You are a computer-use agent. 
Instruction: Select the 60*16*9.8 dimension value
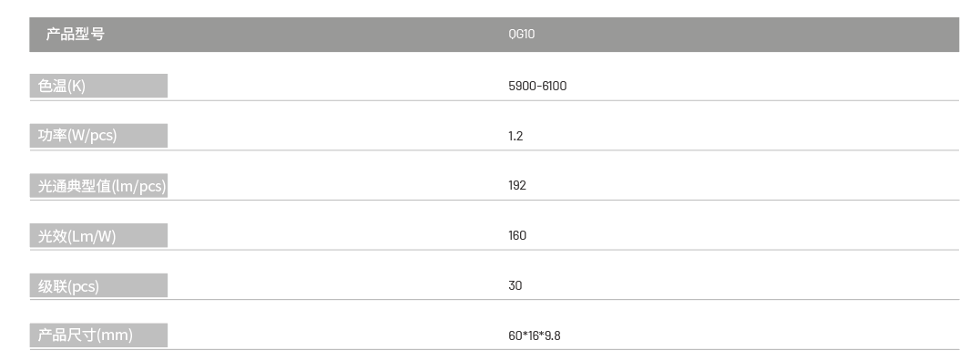click(535, 336)
